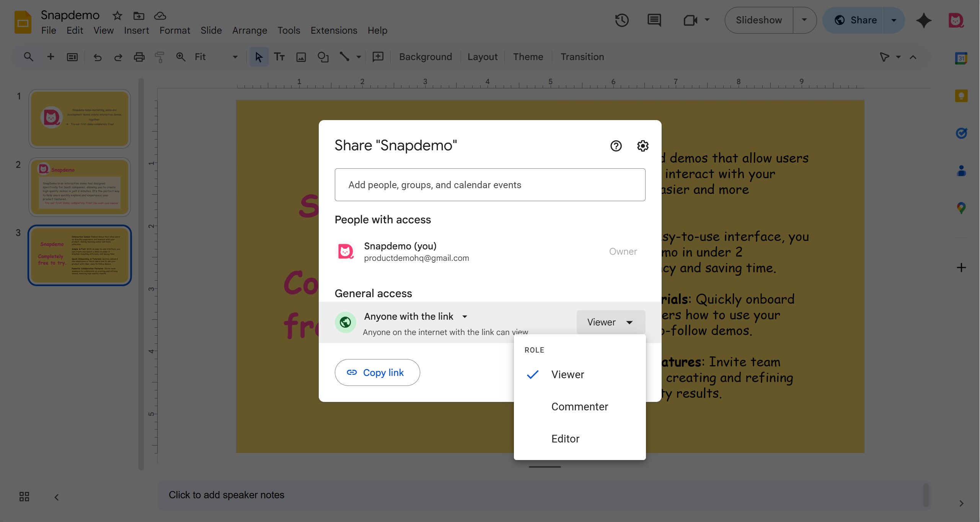Select slide 2 thumbnail
Image resolution: width=980 pixels, height=522 pixels.
[x=80, y=187]
